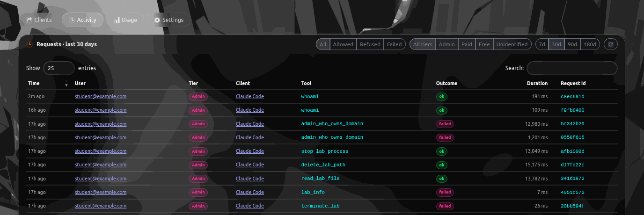Click the stop_lab_process tool name

coord(325,151)
